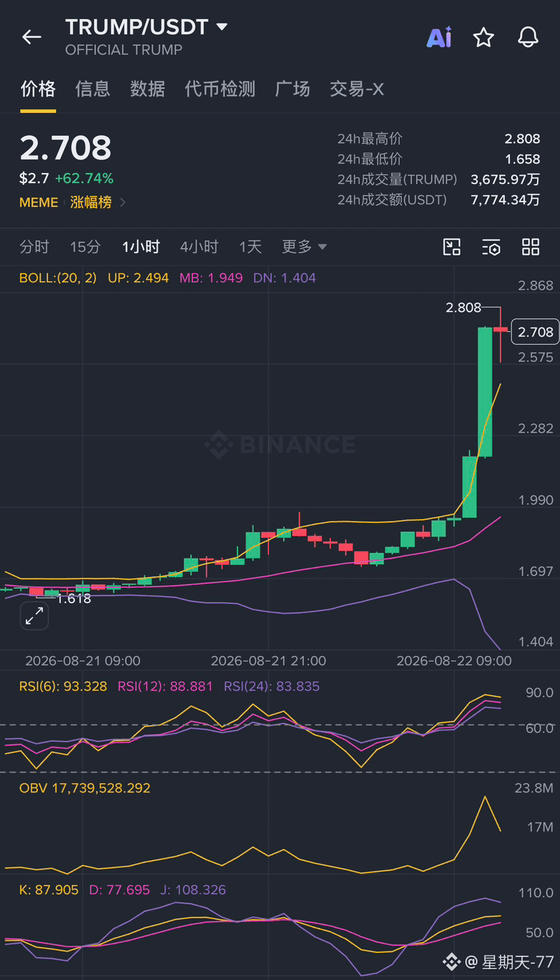Viewport: 560px width, 980px height.
Task: Go back using the arrow icon
Action: coord(32,37)
